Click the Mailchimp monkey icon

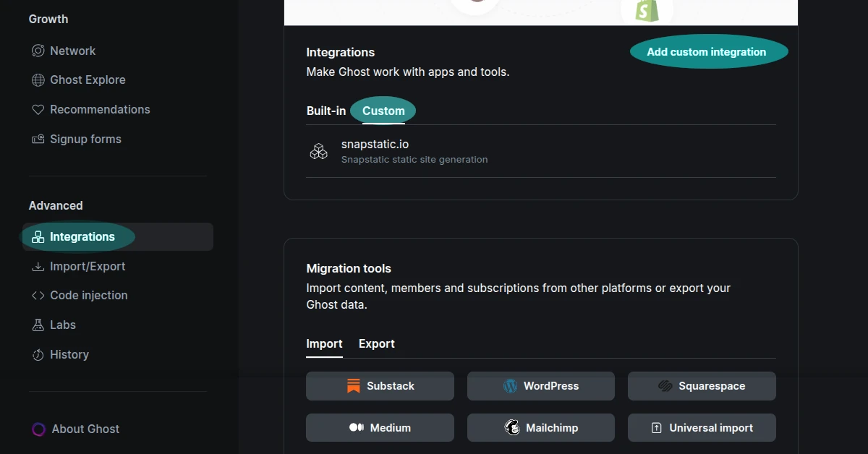[x=511, y=427]
